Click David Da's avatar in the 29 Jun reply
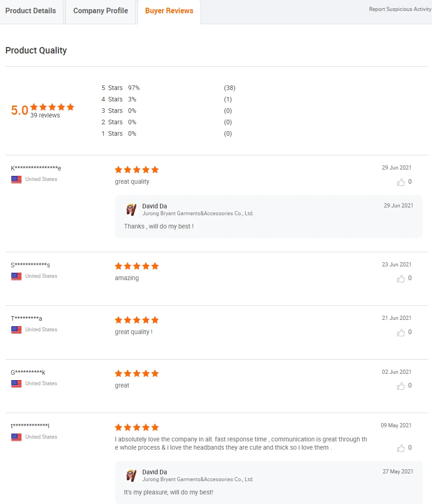Image resolution: width=432 pixels, height=504 pixels. coord(132,209)
